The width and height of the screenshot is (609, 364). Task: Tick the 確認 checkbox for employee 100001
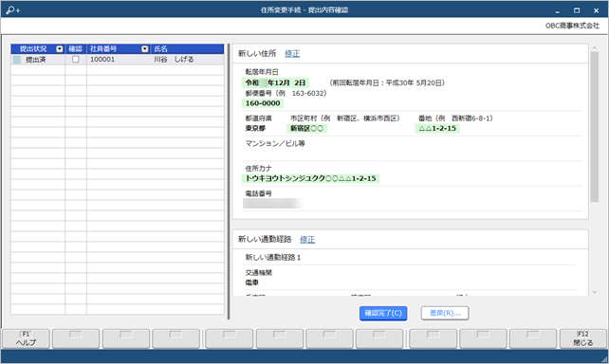[x=75, y=60]
